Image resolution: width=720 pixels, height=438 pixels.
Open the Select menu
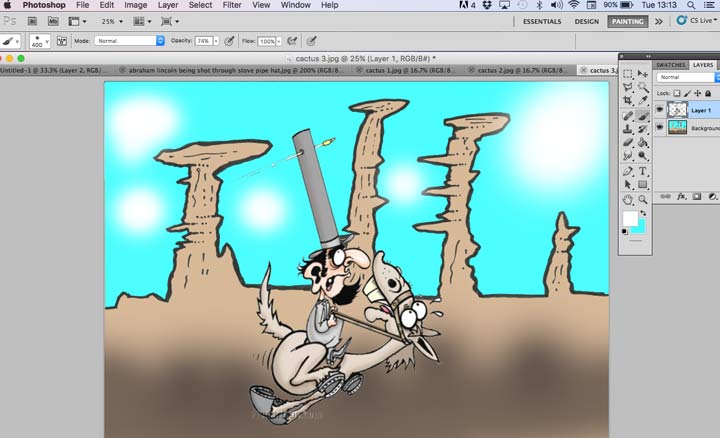click(x=200, y=5)
